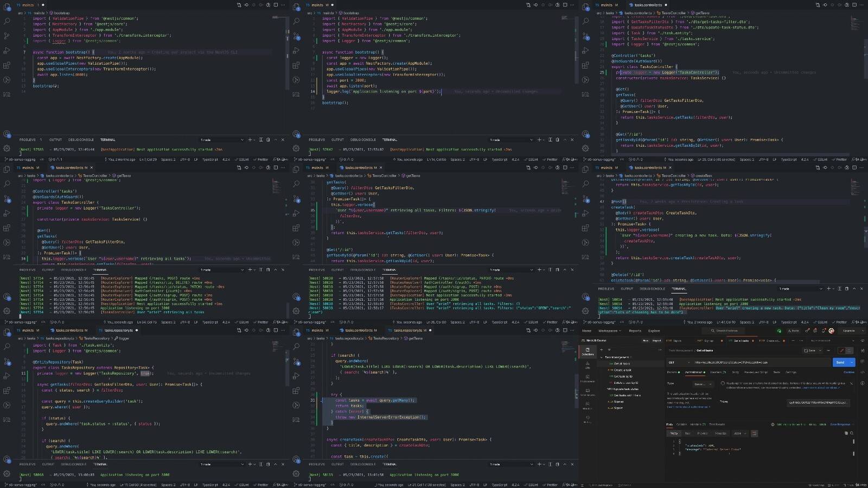Switch to Postman's request Headers tab
The height and width of the screenshot is (488, 868).
[x=718, y=372]
